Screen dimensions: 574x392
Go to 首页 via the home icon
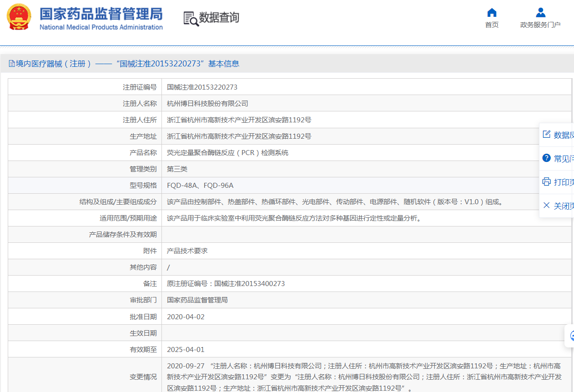pyautogui.click(x=492, y=13)
